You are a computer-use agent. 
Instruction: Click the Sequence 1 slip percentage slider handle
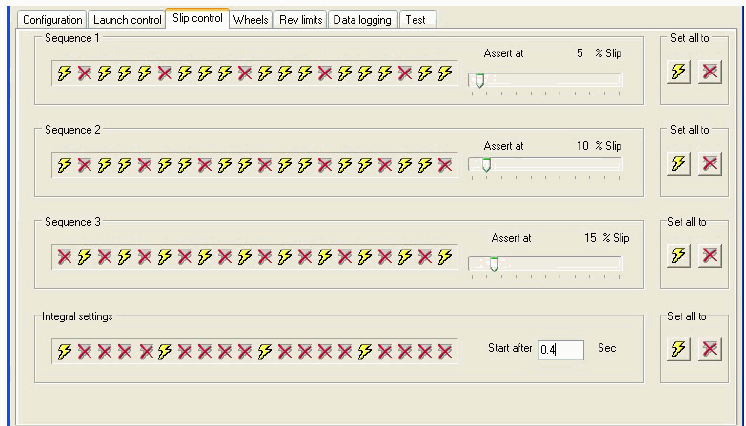479,81
